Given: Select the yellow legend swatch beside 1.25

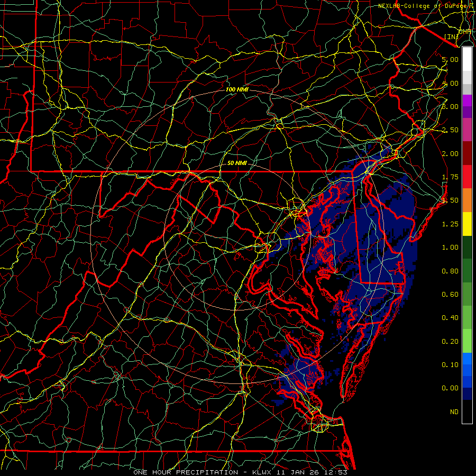Looking at the screenshot, I should [x=467, y=224].
